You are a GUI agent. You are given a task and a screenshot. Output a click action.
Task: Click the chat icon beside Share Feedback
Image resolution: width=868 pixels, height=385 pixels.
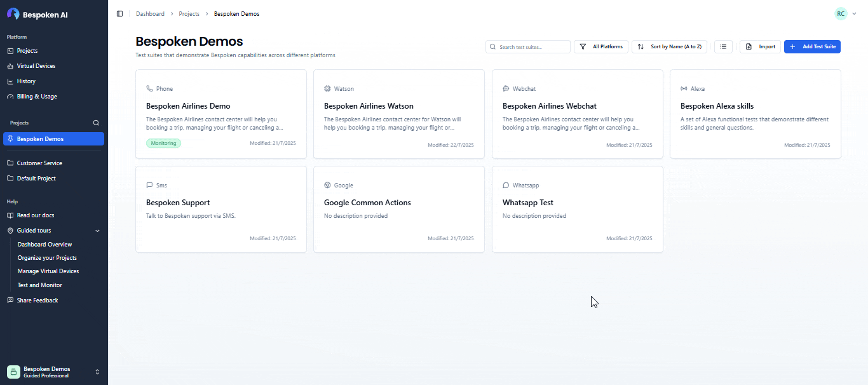10,301
